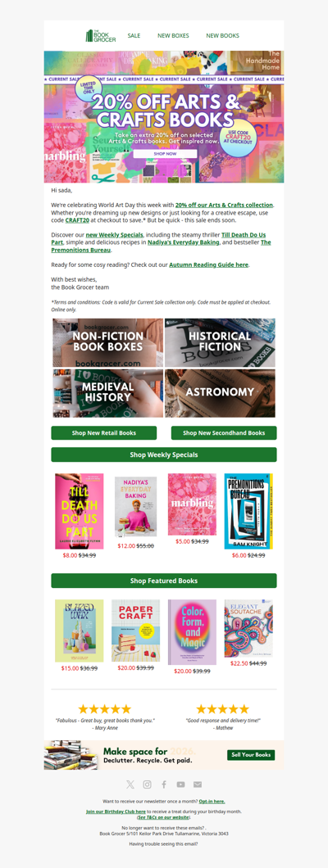The width and height of the screenshot is (328, 868).
Task: Click Shop New Retail Books button
Action: [103, 433]
